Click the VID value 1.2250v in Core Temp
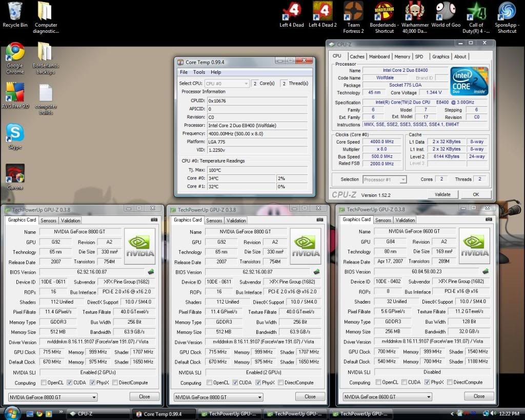The width and height of the screenshot is (525, 420). click(257, 150)
